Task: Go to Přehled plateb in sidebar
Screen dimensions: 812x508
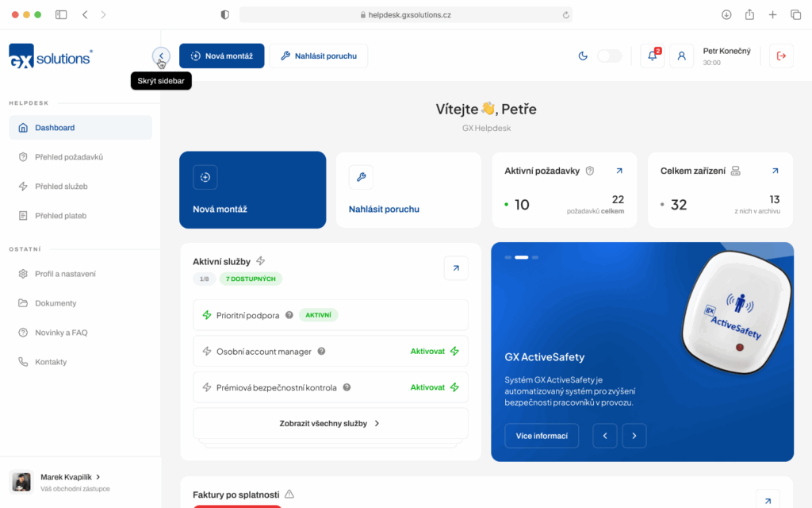Action: [x=60, y=216]
